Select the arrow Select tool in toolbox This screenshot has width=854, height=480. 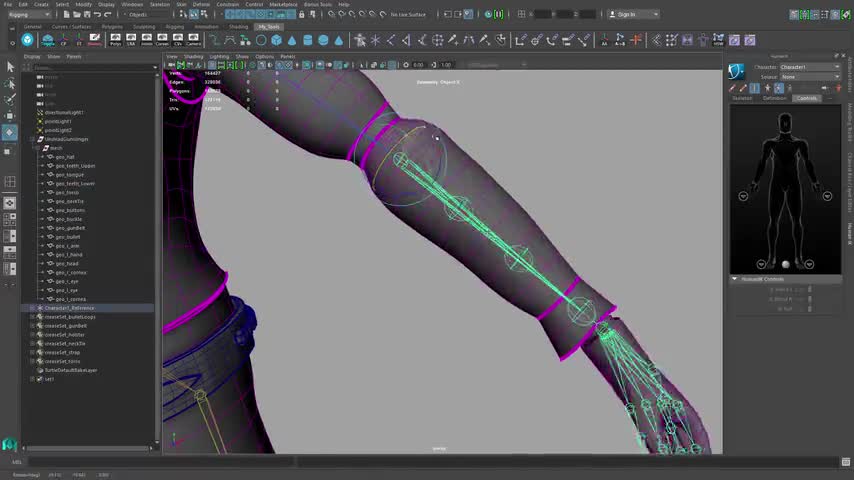[10, 67]
